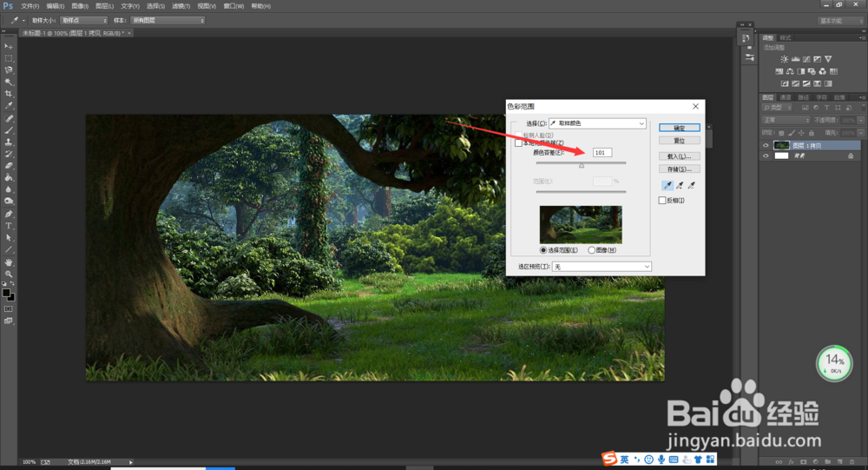Image resolution: width=868 pixels, height=470 pixels.
Task: Select the Horizontal Type tool
Action: pos(9,226)
